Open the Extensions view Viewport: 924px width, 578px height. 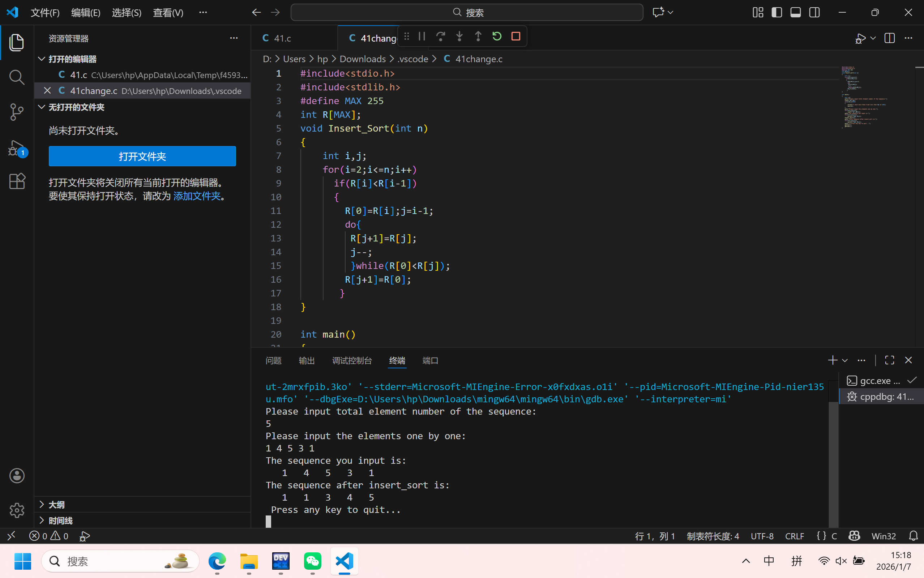tap(16, 181)
